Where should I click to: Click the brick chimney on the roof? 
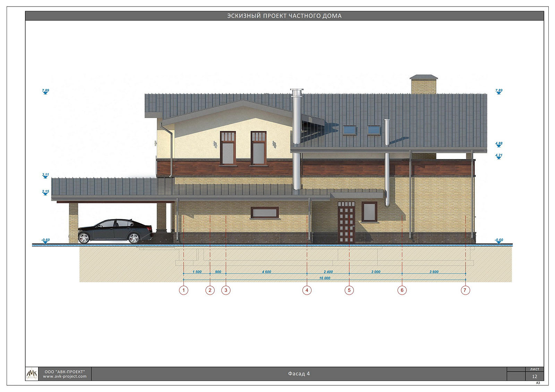click(x=424, y=84)
